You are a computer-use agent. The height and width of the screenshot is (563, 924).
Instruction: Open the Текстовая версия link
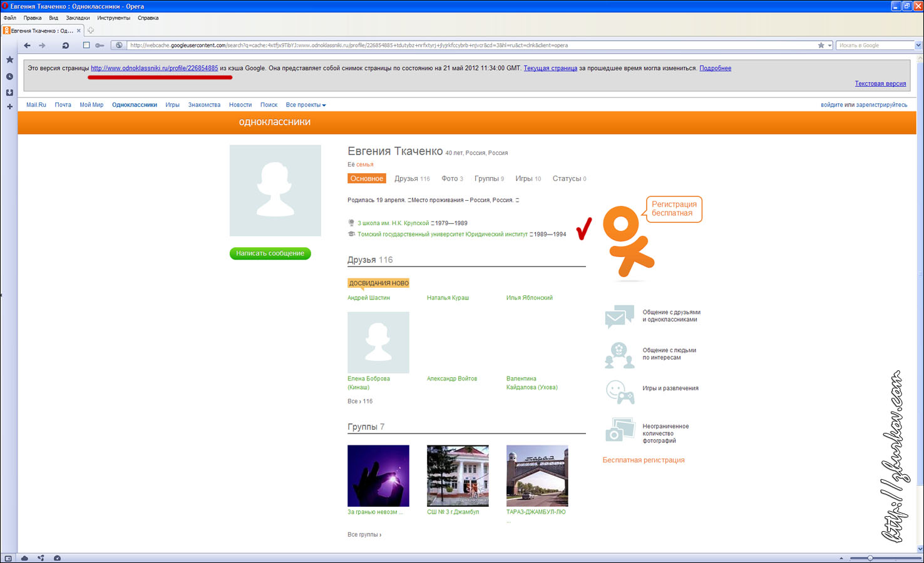coord(880,84)
